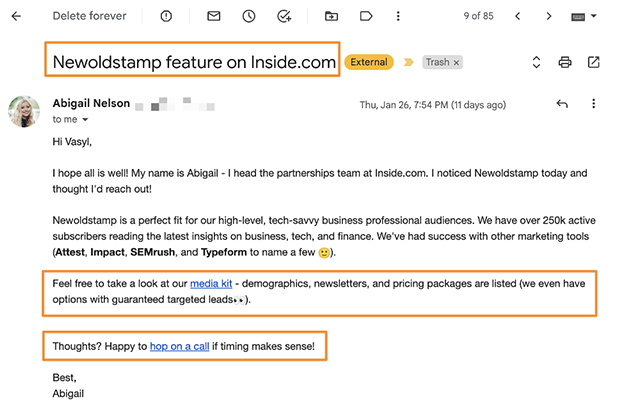Click the '9 of 85' counter
The image size is (620, 410).
(478, 16)
